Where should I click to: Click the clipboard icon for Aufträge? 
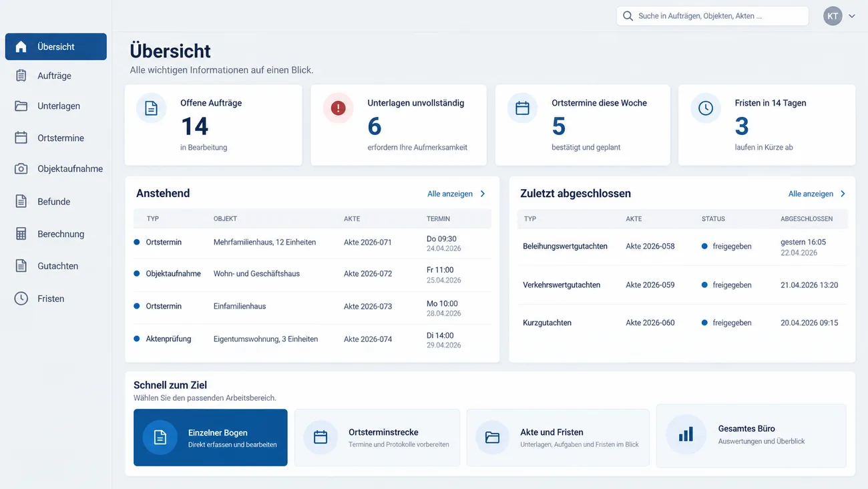pyautogui.click(x=21, y=75)
